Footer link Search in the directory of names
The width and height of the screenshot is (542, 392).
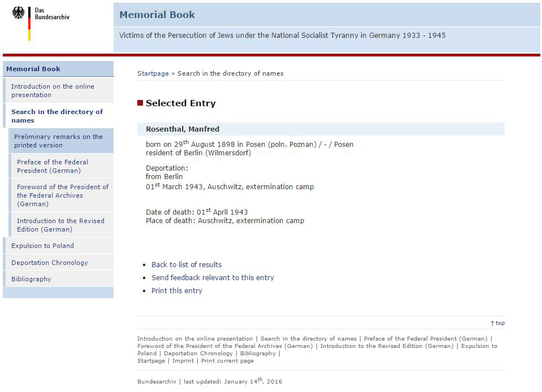tap(309, 338)
